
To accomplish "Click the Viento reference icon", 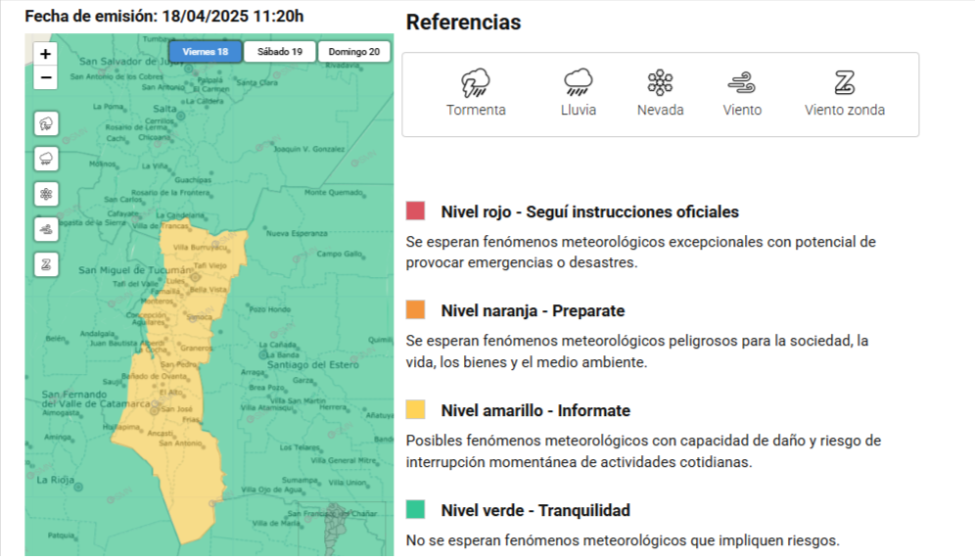I will (x=742, y=82).
